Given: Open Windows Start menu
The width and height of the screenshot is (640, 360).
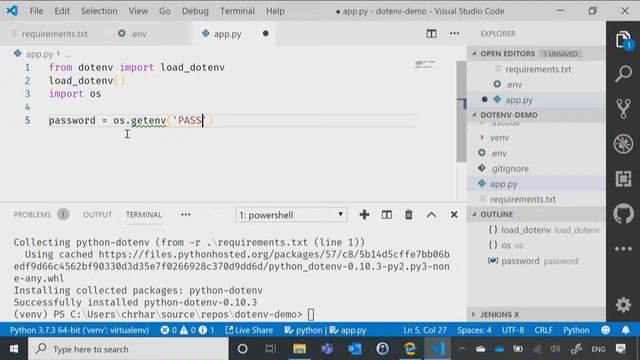Looking at the screenshot, I should point(14,349).
